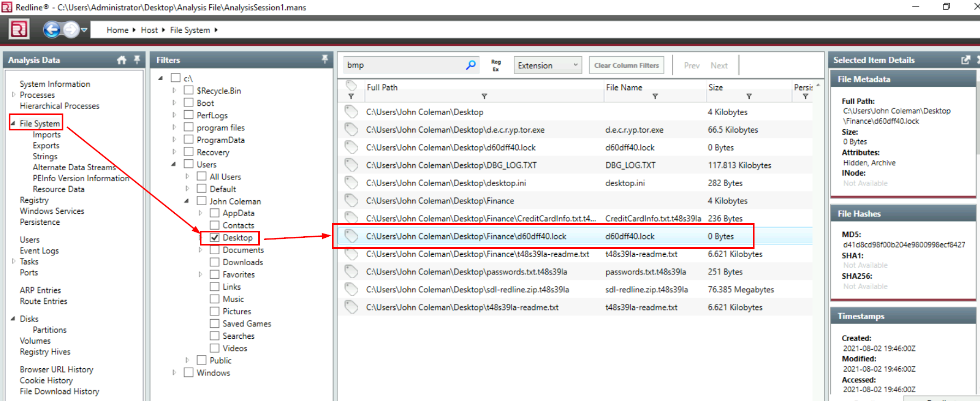Click the tag icon for DBG_LOG.TXT row
The height and width of the screenshot is (401, 980).
click(x=351, y=165)
